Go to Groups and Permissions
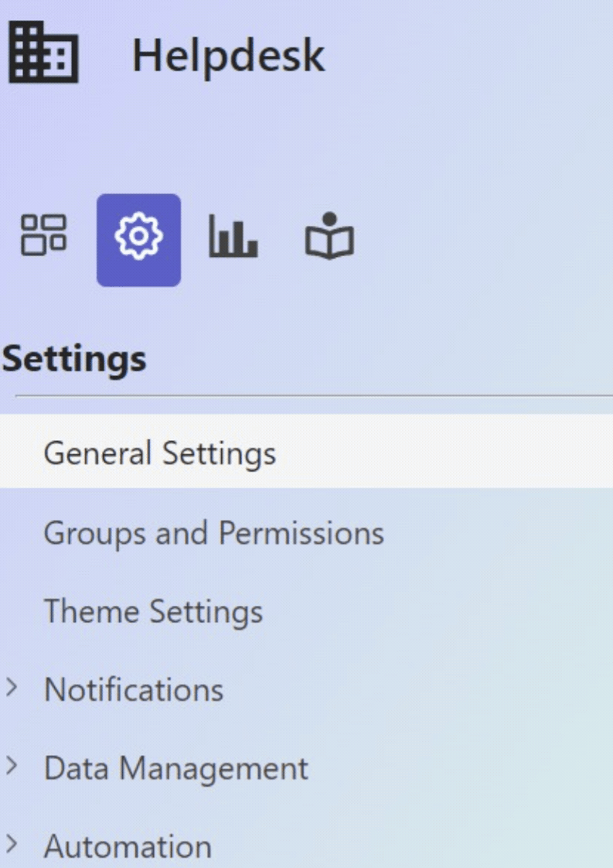The image size is (613, 868). tap(213, 534)
